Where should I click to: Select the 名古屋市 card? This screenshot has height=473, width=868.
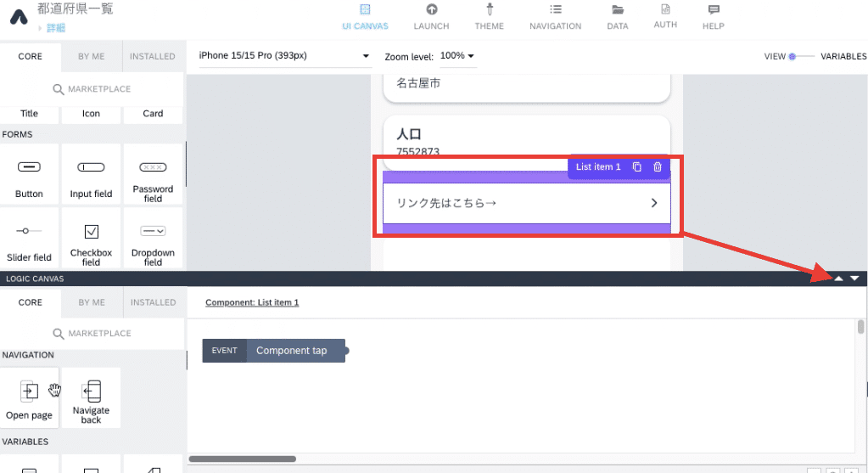point(526,88)
